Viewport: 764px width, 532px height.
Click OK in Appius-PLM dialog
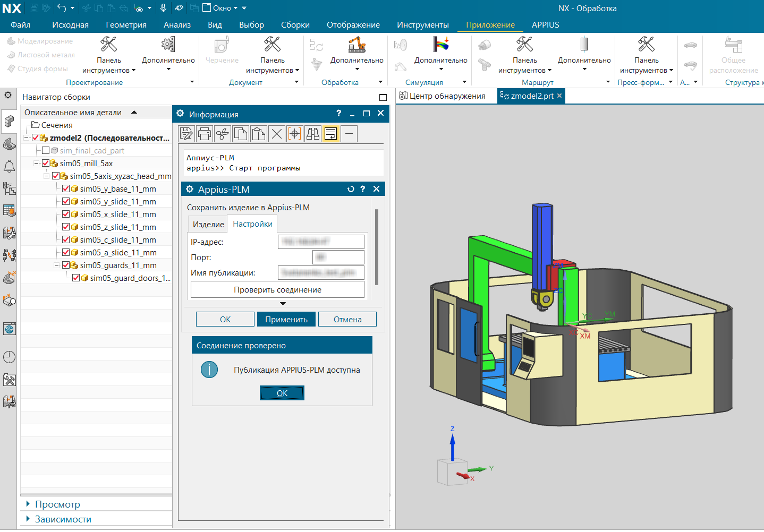225,320
